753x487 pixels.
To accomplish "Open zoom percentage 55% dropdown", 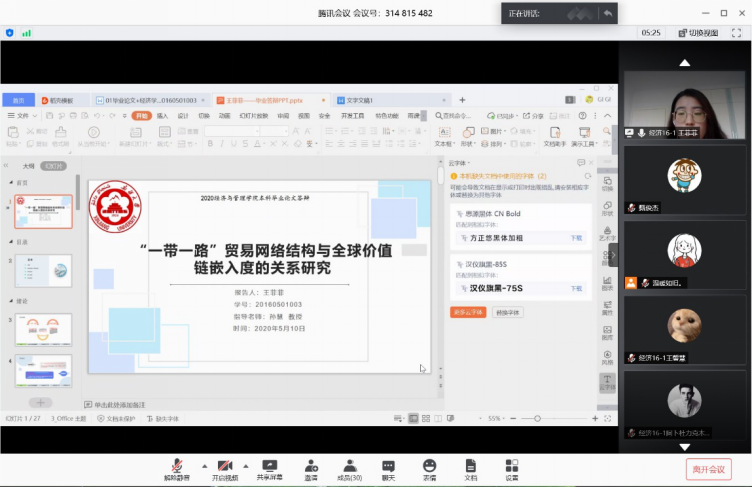I will tap(497, 418).
